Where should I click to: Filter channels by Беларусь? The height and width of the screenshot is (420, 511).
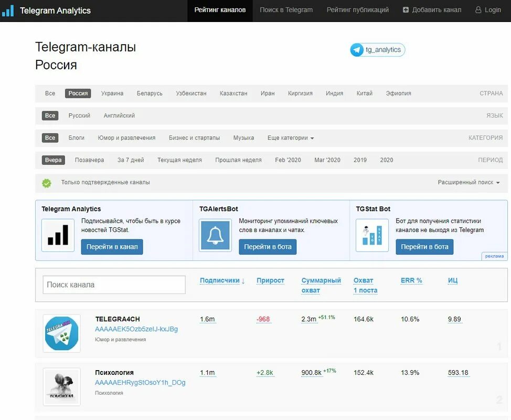click(150, 93)
